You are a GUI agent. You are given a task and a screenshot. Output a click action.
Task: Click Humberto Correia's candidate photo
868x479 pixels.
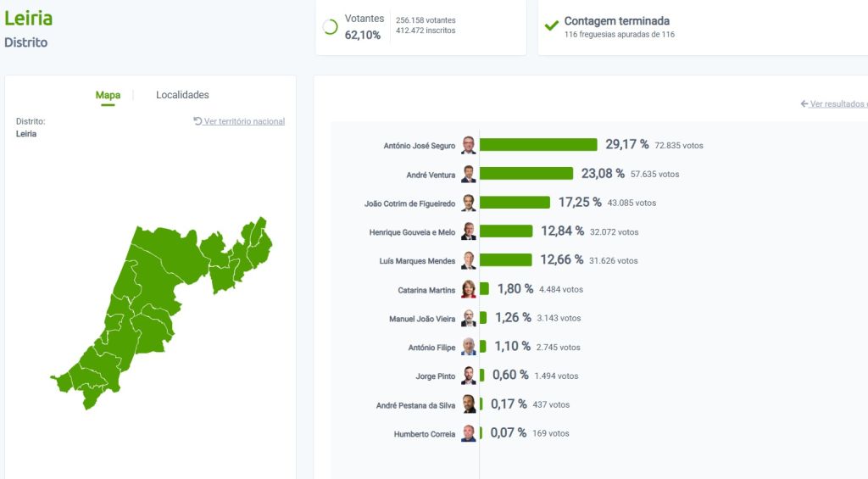click(468, 433)
